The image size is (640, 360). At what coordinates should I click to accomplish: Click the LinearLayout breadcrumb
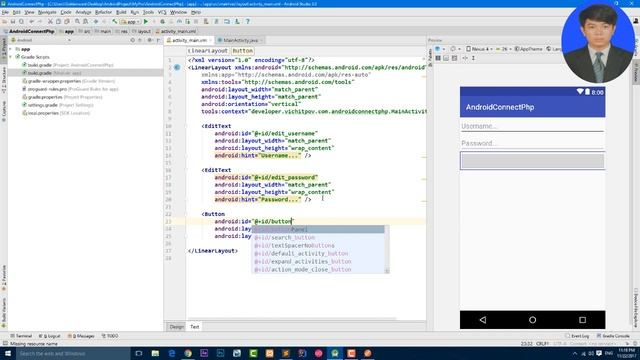[x=208, y=51]
